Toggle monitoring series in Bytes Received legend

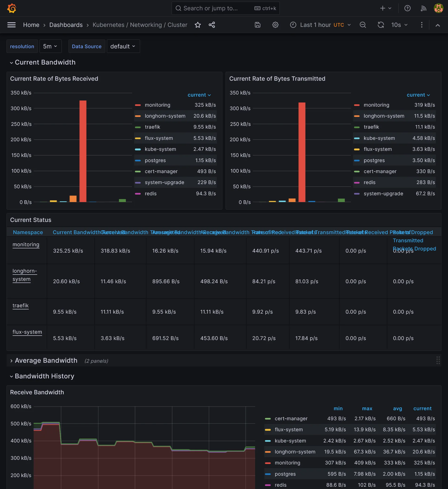(157, 105)
